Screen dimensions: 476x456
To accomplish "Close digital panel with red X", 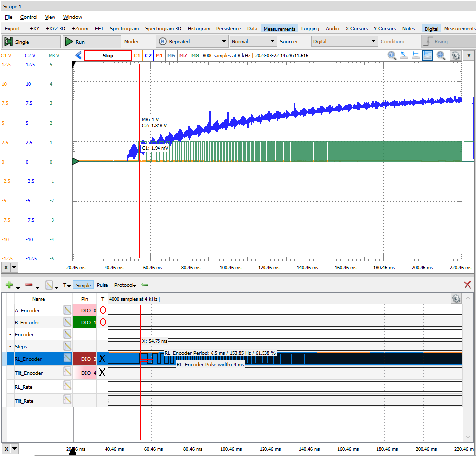I will coord(467,285).
